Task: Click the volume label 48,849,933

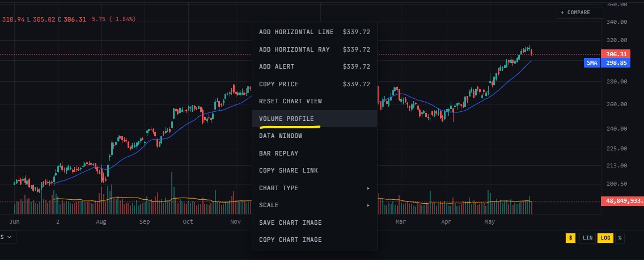Action: tap(622, 201)
